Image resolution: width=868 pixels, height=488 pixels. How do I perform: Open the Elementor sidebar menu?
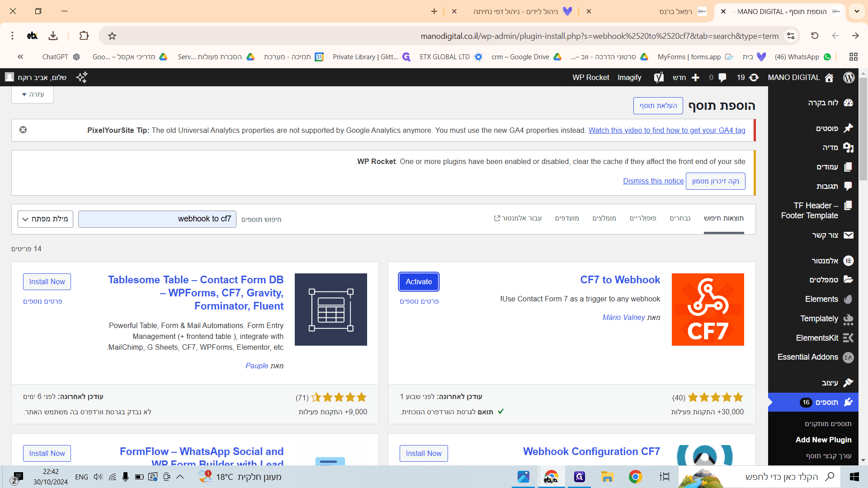coord(832,261)
